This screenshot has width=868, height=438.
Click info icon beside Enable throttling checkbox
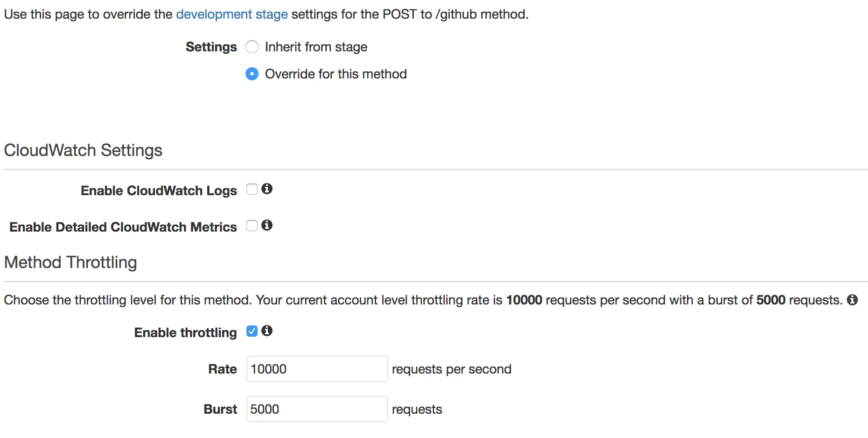tap(267, 331)
